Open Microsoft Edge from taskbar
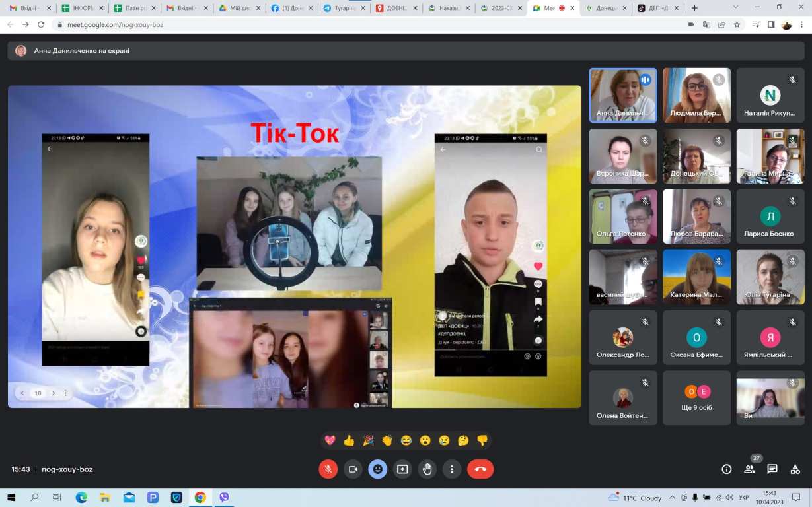812x507 pixels. pos(81,497)
